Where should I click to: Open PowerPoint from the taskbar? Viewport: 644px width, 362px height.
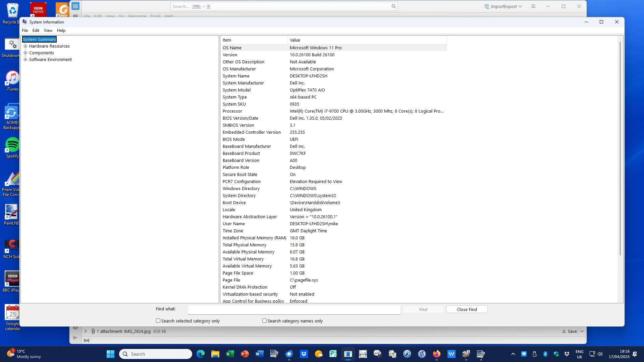(x=245, y=354)
